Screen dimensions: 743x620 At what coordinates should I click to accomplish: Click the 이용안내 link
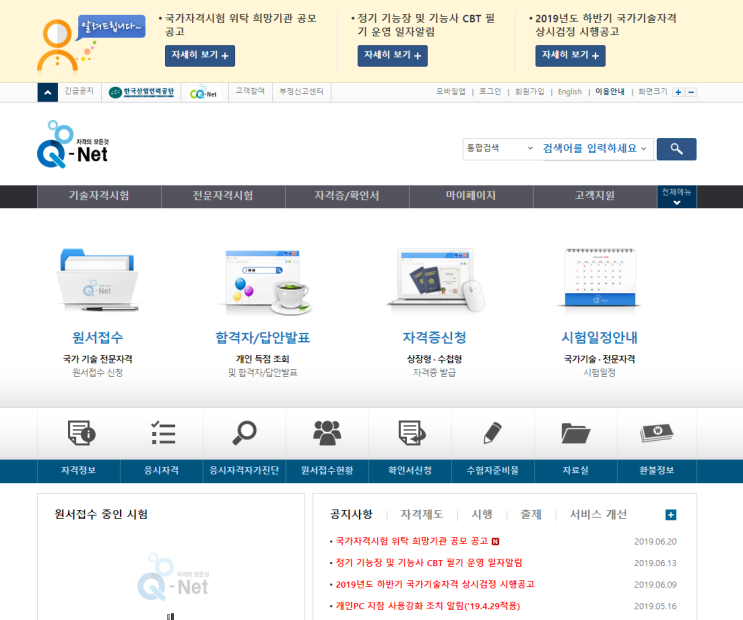tap(610, 91)
